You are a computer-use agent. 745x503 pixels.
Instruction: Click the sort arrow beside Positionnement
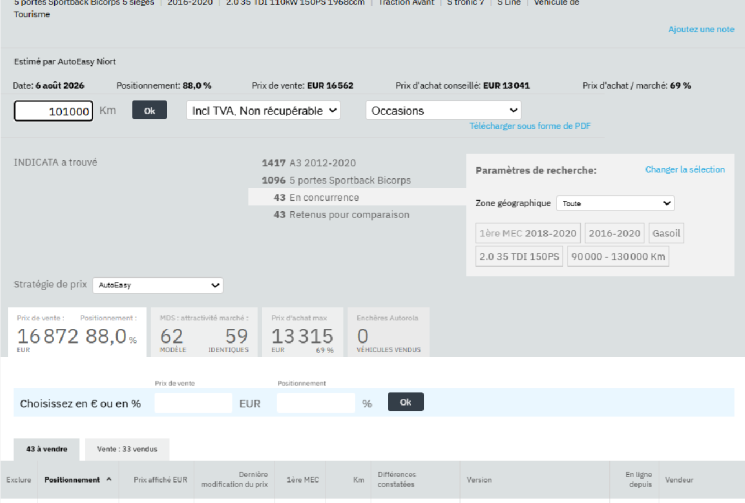point(109,479)
